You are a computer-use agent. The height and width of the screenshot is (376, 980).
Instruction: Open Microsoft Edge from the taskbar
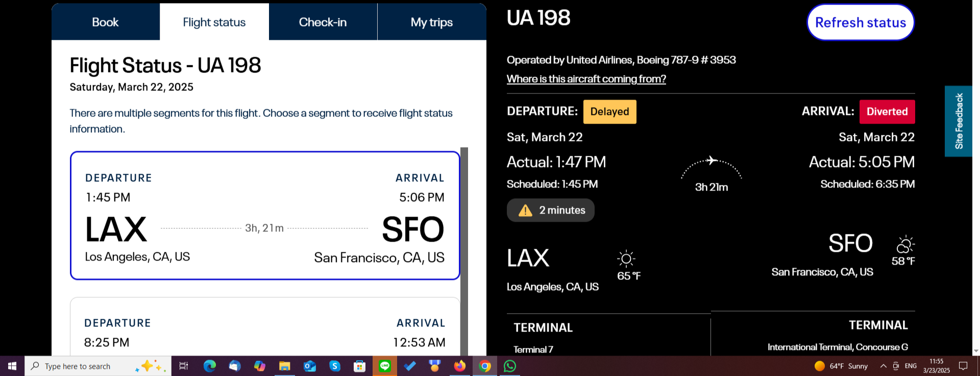[209, 366]
